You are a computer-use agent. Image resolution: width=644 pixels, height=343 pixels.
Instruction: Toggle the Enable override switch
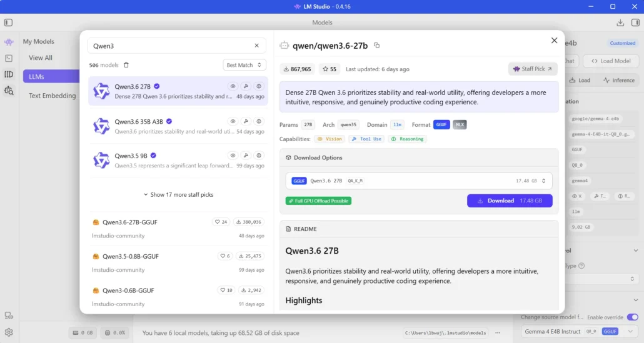(x=632, y=317)
